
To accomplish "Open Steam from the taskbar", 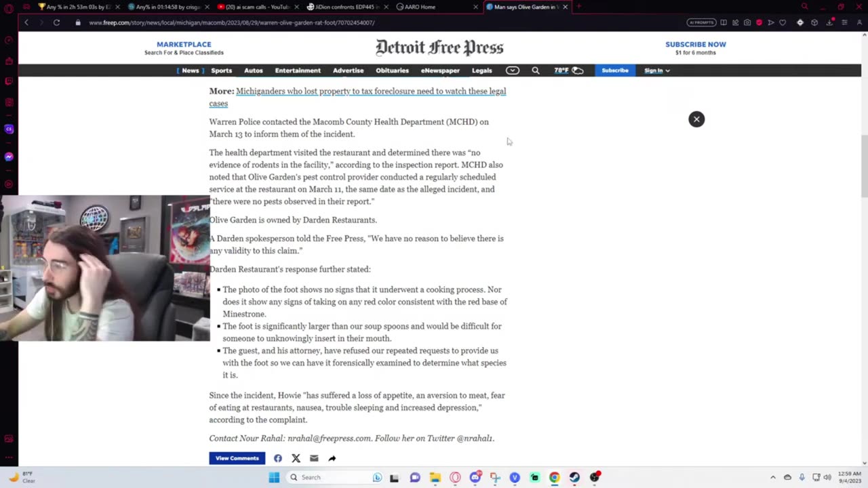I will click(574, 477).
